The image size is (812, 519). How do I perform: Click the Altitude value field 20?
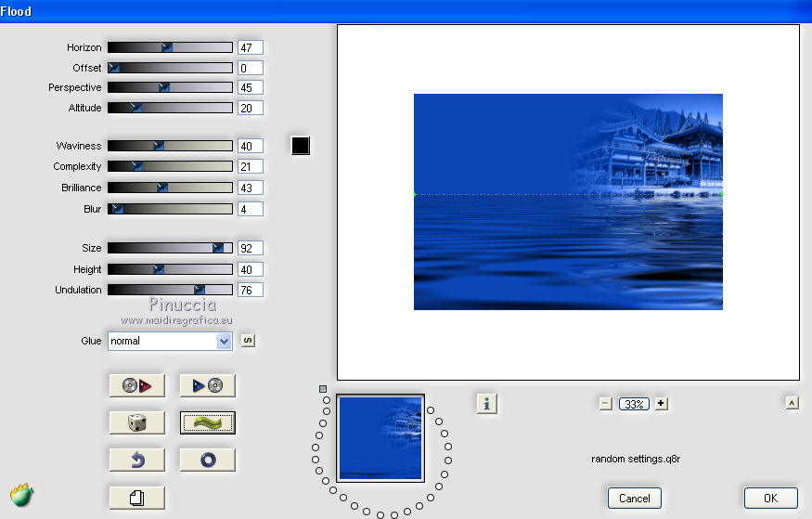point(251,108)
